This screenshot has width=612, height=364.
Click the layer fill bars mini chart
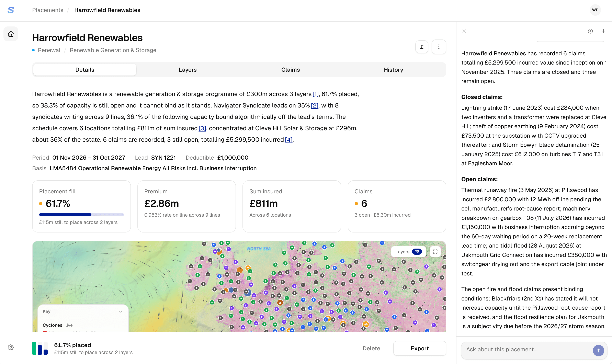click(x=40, y=348)
